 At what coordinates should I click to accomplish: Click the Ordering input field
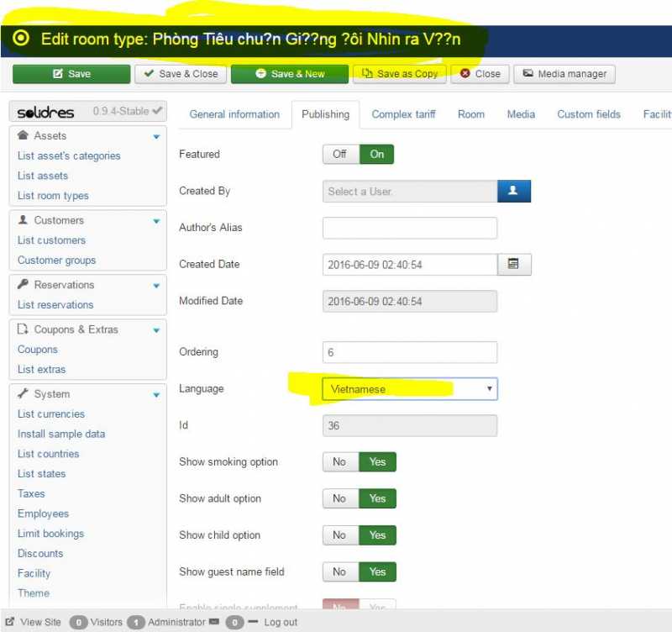[x=410, y=352]
